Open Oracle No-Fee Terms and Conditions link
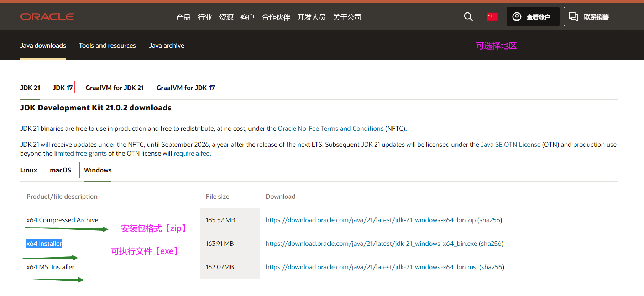 331,129
